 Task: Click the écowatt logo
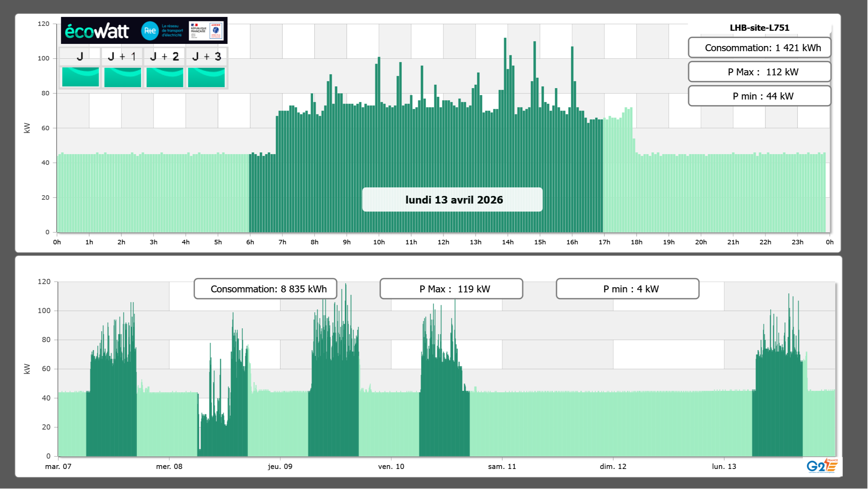pyautogui.click(x=97, y=31)
